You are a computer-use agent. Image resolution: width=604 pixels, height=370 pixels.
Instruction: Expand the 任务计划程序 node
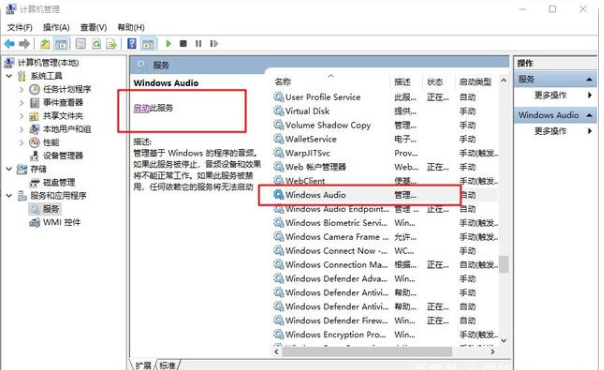click(x=22, y=89)
